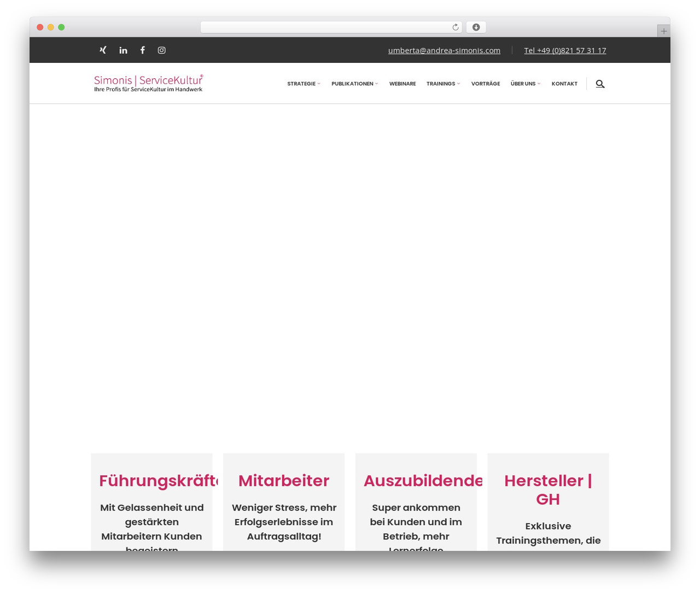The width and height of the screenshot is (700, 593).
Task: Focus the browser address bar
Action: pyautogui.click(x=331, y=27)
